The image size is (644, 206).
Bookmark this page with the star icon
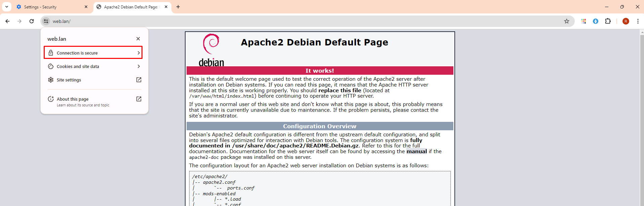tap(567, 21)
